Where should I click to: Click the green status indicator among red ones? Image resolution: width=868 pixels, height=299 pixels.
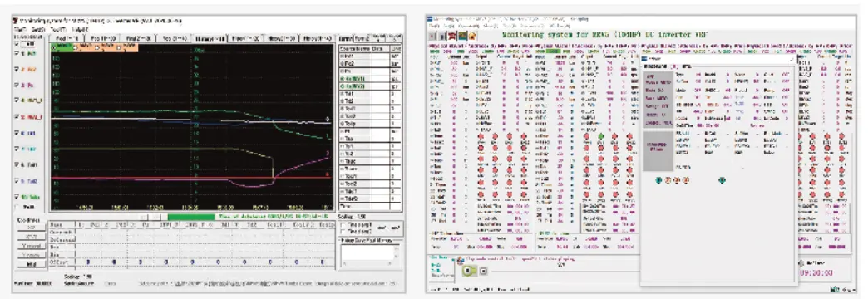point(600,136)
